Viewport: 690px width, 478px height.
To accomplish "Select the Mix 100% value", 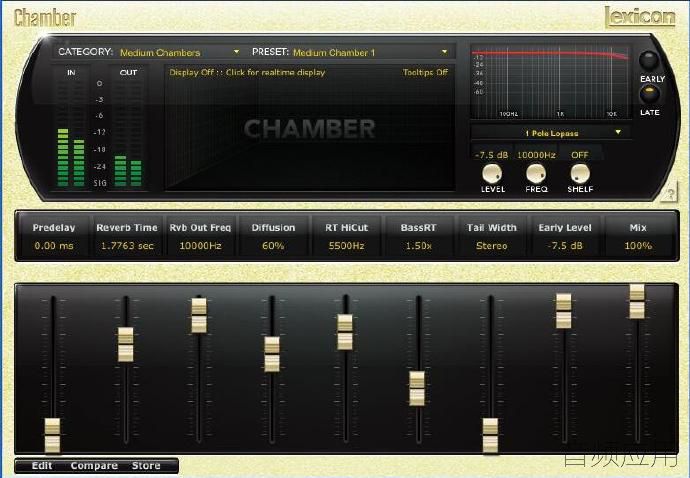I will (638, 246).
